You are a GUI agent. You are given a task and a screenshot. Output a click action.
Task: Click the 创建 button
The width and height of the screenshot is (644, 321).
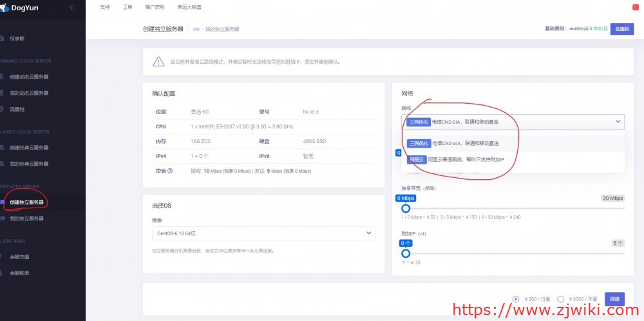(614, 299)
